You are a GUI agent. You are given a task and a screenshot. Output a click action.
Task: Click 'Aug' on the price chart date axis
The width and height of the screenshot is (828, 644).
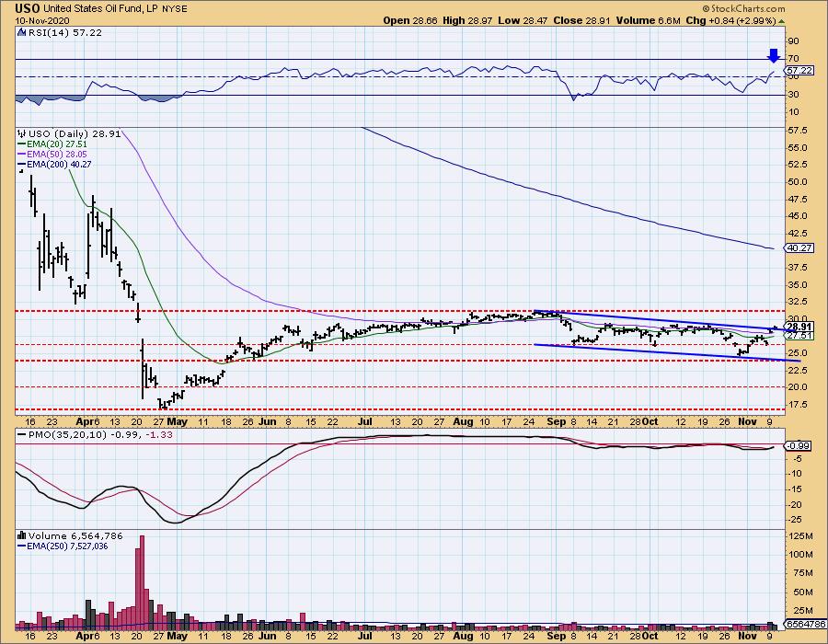(x=463, y=421)
